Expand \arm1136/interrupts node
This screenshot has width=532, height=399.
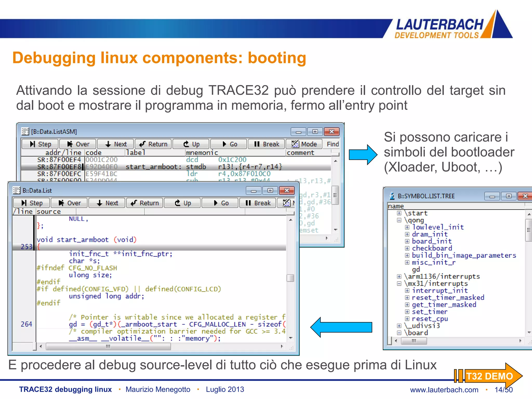[x=399, y=276]
